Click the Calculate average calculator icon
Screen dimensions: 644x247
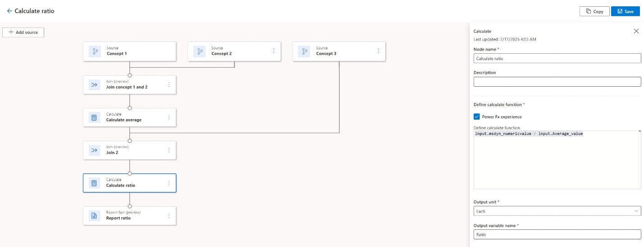(x=94, y=117)
